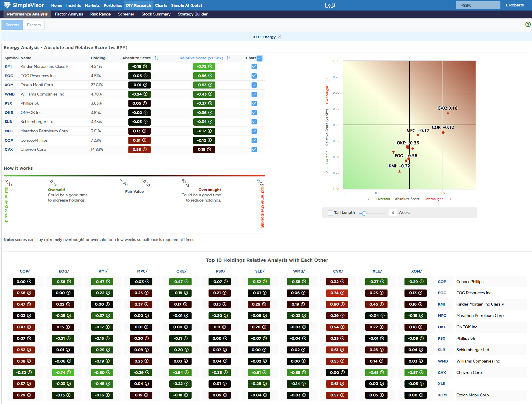Viewport: 532px width, 404px height.
Task: Click the COP: -0.12 point on chart
Action: [x=443, y=133]
